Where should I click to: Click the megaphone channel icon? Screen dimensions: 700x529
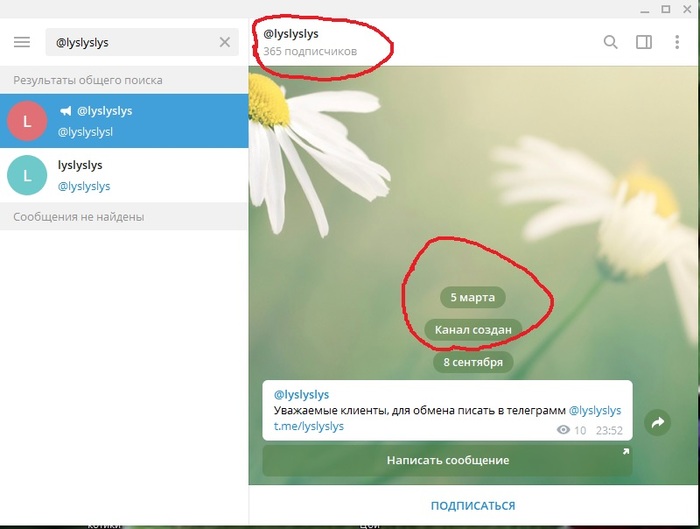65,111
